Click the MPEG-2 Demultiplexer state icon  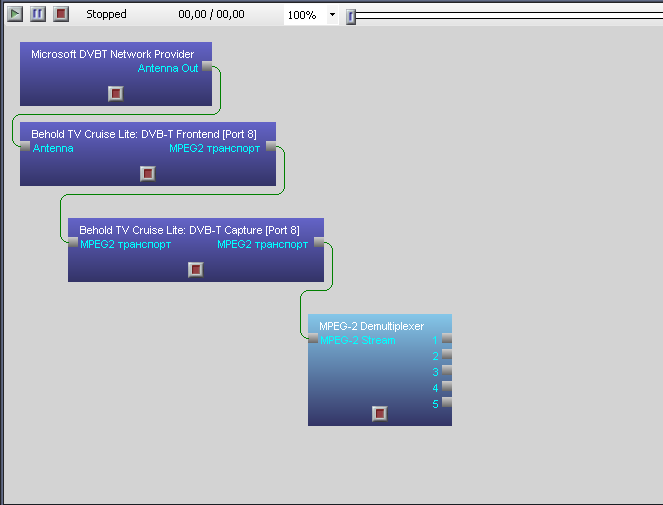(x=379, y=413)
